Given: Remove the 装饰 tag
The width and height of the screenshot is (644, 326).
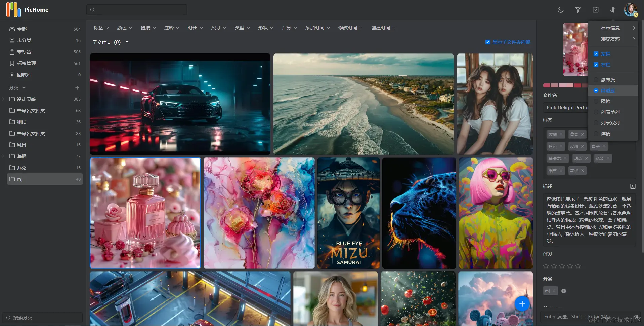Looking at the screenshot, I should point(561,134).
